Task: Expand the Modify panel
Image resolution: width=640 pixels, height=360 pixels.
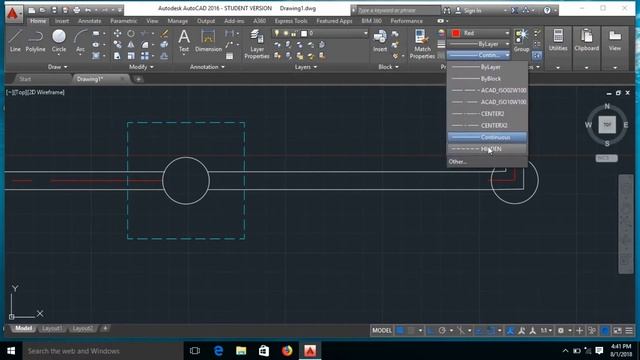Action: pos(141,67)
